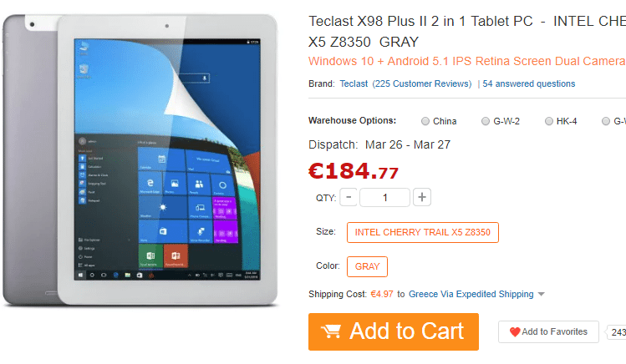Click the Add to Cart button

pyautogui.click(x=394, y=331)
